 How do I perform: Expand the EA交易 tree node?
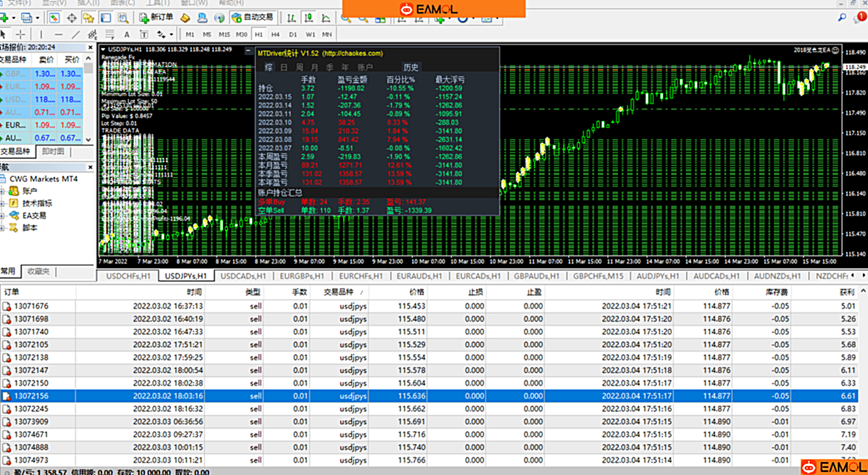pos(2,215)
